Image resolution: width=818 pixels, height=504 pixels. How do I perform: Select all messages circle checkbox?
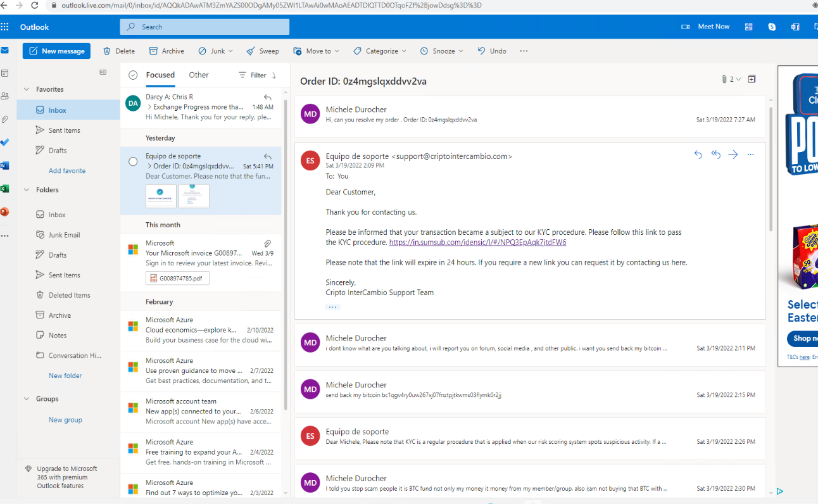click(133, 75)
